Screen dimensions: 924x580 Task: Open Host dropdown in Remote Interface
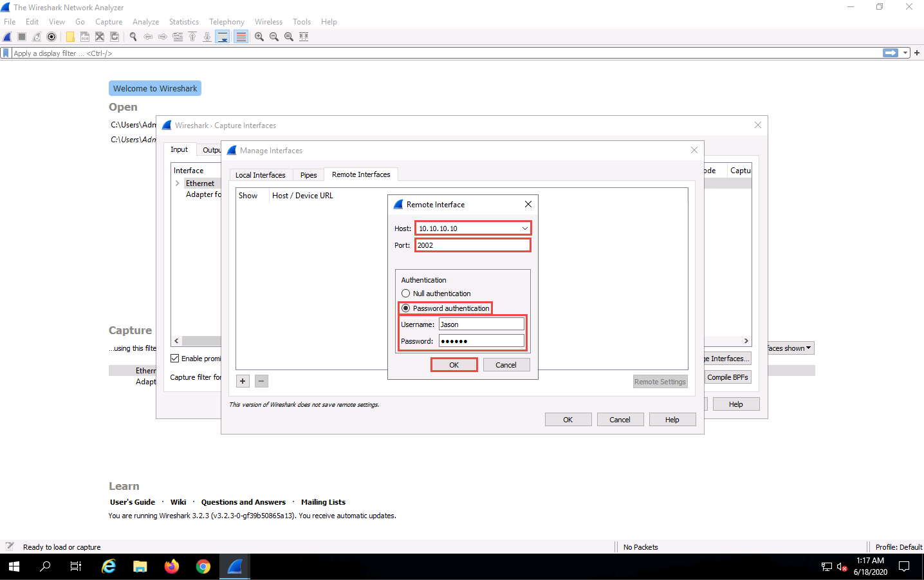pyautogui.click(x=525, y=229)
